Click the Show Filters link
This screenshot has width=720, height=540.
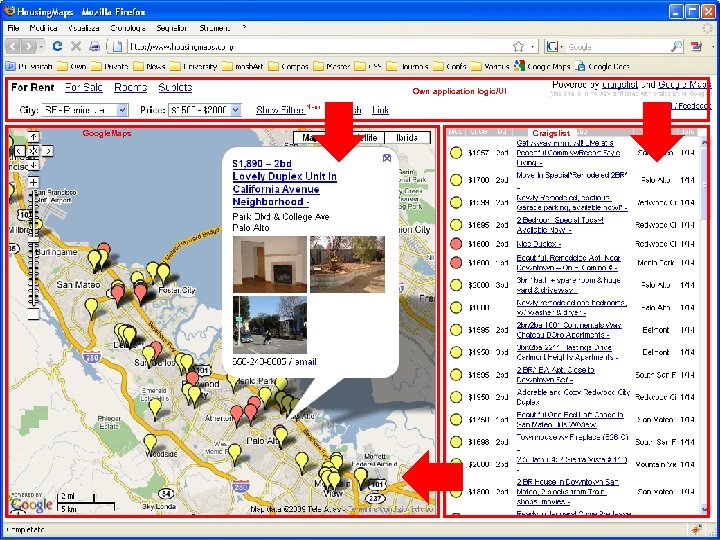pyautogui.click(x=281, y=110)
